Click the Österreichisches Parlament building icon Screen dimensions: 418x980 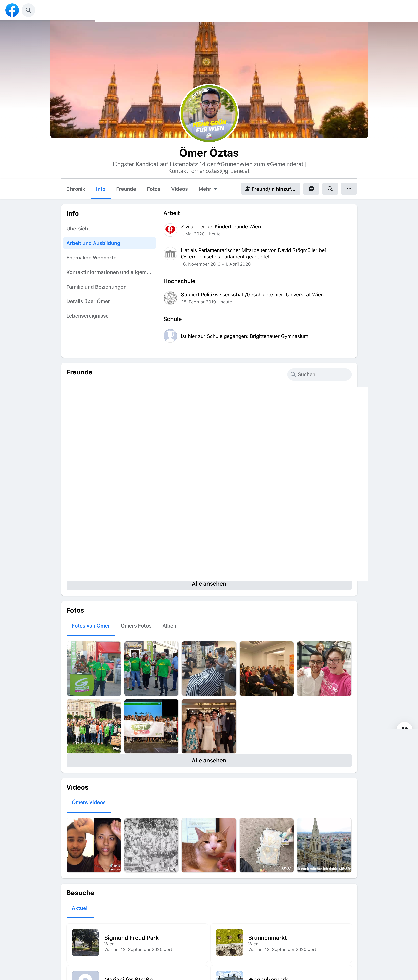coord(170,254)
